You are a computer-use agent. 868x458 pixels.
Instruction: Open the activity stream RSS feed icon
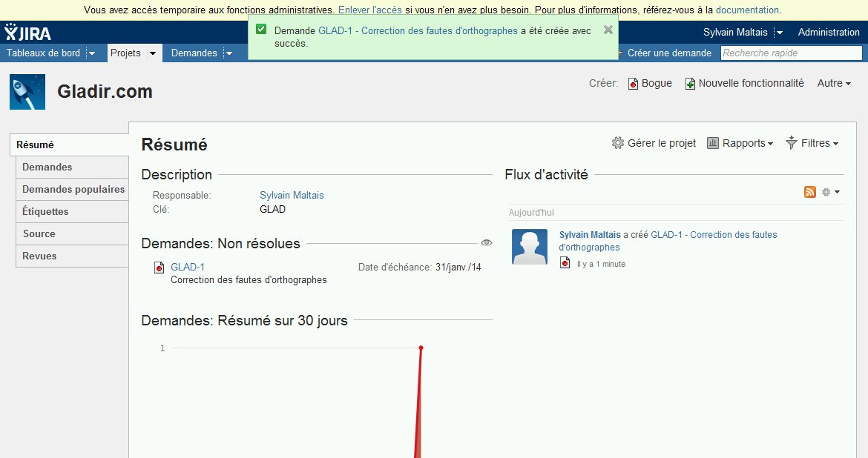810,192
